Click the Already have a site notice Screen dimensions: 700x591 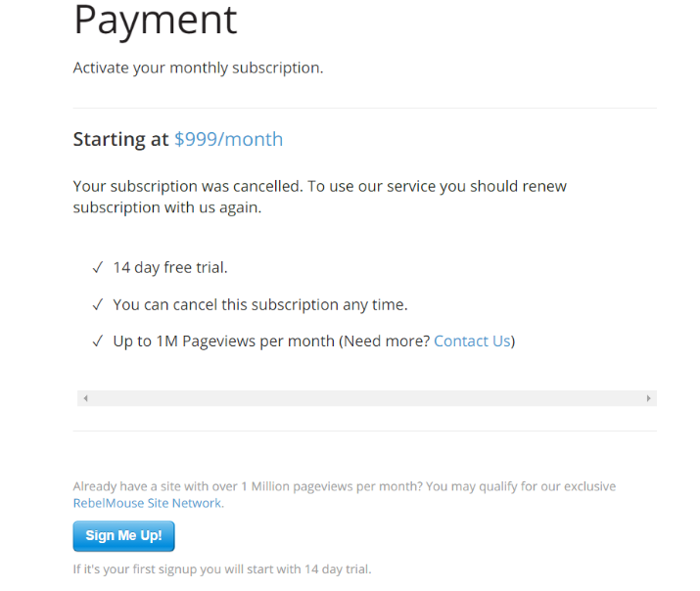pyautogui.click(x=344, y=486)
